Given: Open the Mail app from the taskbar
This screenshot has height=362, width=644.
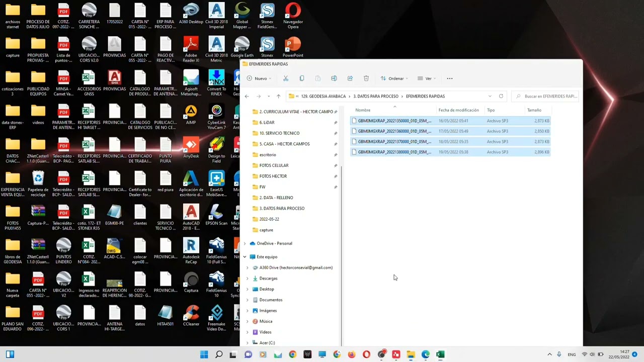Looking at the screenshot, I should click(x=278, y=354).
